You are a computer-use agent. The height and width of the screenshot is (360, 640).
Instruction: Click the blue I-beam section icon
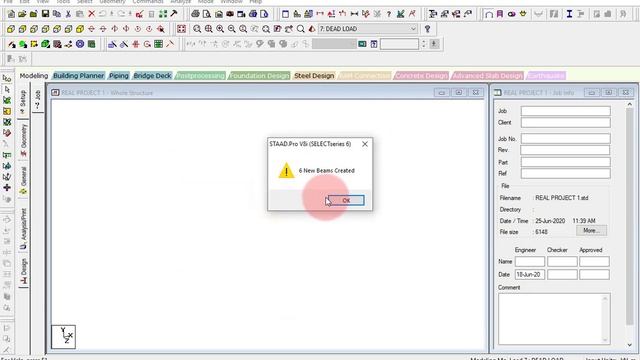(x=569, y=14)
